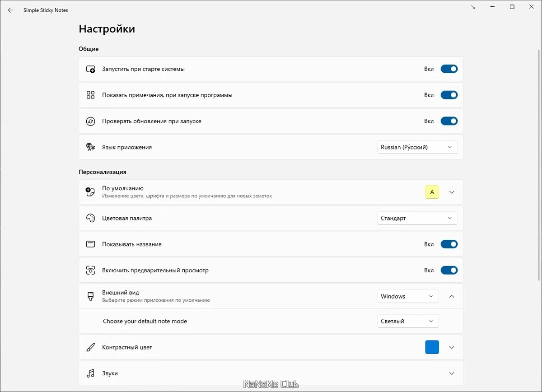542x392 pixels.
Task: Disable Включить предварительный просмотр switch
Action: (x=449, y=271)
